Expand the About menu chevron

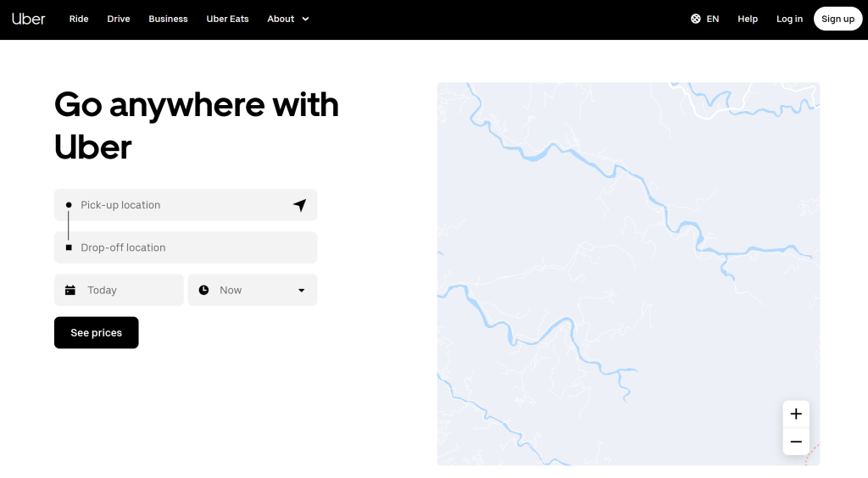point(305,19)
